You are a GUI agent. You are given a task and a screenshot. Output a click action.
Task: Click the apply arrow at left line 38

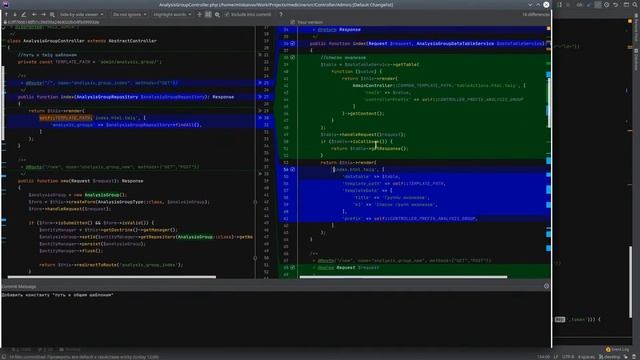260,173
